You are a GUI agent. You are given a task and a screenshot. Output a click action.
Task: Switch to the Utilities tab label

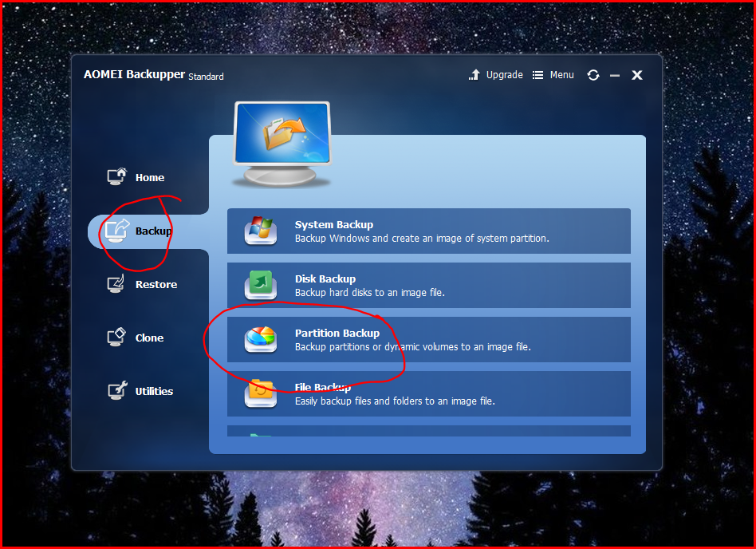[x=154, y=391]
